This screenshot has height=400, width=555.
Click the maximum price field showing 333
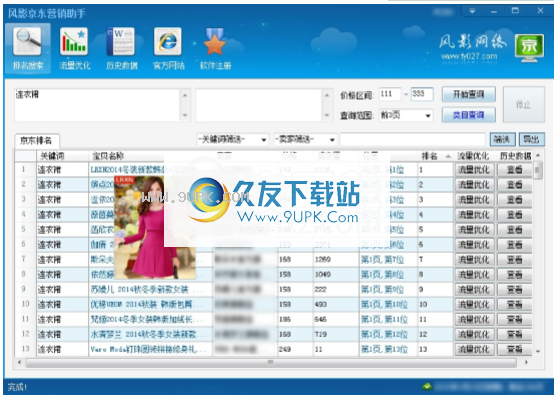tap(422, 94)
